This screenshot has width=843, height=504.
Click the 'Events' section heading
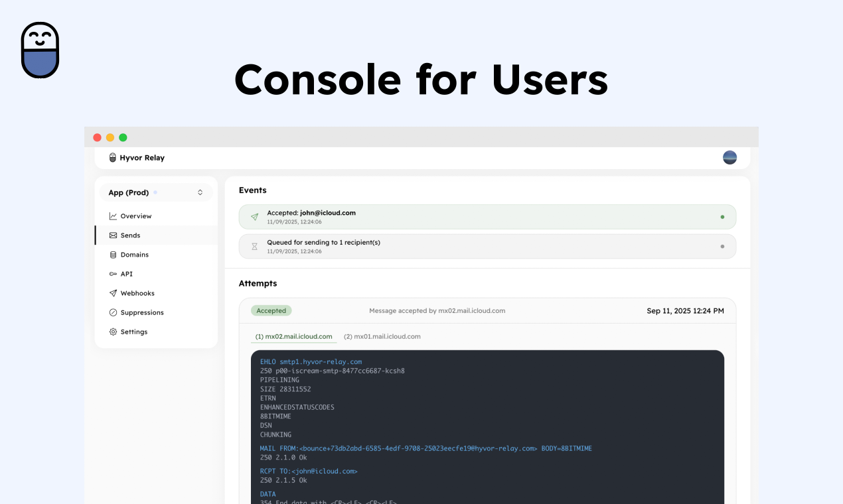pyautogui.click(x=253, y=190)
